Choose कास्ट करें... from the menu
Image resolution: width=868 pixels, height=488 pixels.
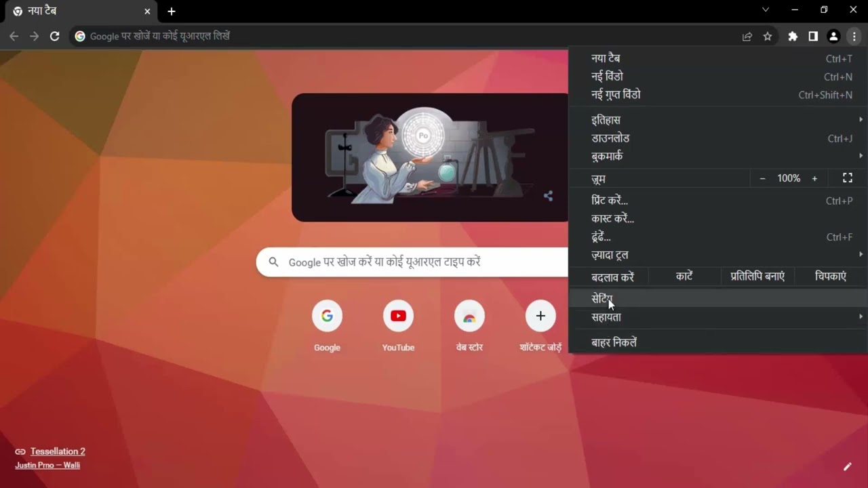coord(718,218)
